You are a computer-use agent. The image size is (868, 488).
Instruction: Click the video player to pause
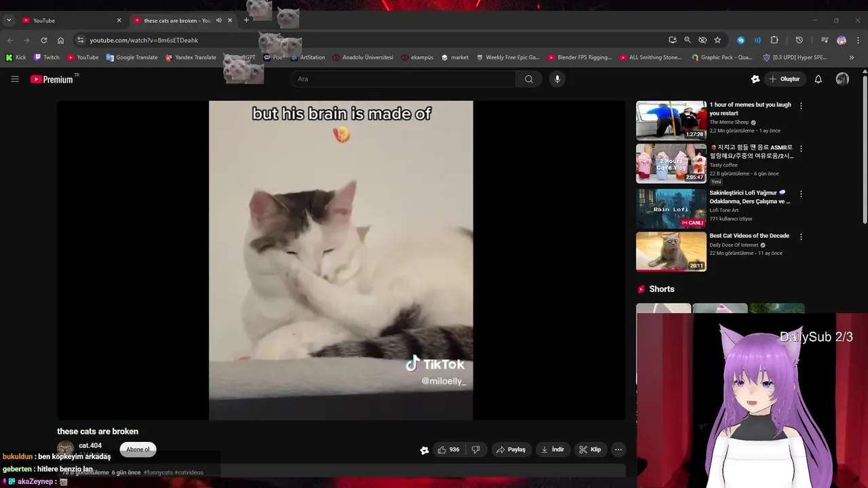coord(341,260)
